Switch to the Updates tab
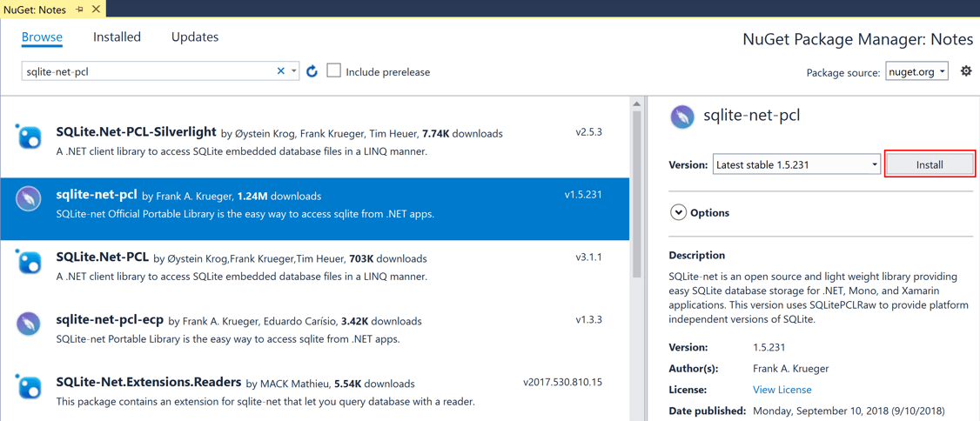 195,37
